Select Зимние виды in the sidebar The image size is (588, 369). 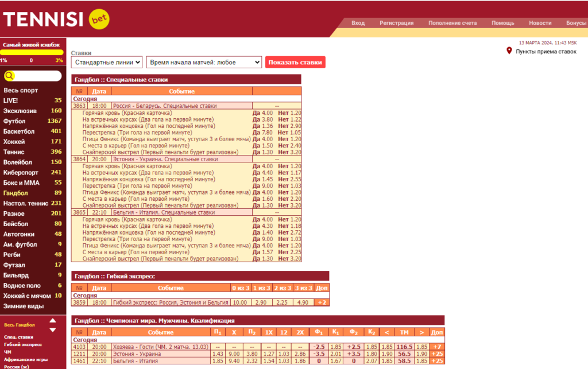click(x=24, y=306)
